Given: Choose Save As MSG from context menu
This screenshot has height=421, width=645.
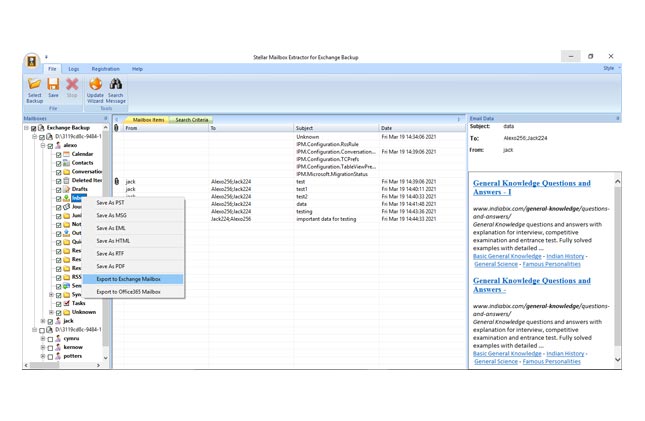Looking at the screenshot, I should [134, 215].
